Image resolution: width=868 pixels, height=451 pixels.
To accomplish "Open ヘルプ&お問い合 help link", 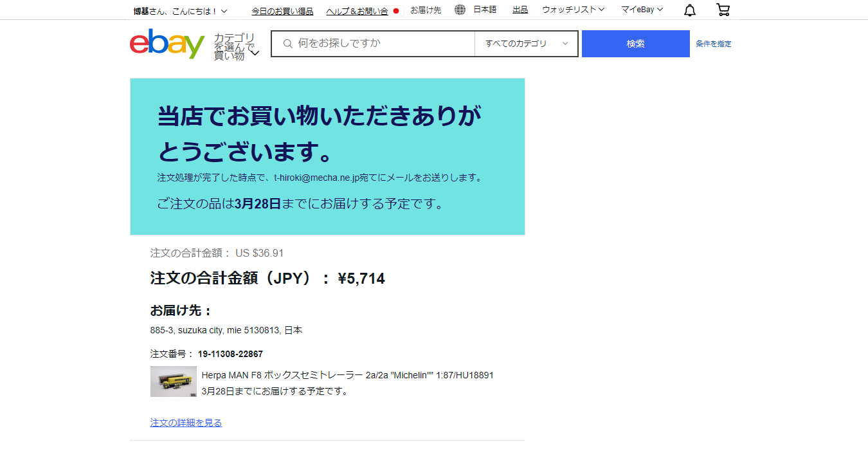I will click(x=357, y=11).
